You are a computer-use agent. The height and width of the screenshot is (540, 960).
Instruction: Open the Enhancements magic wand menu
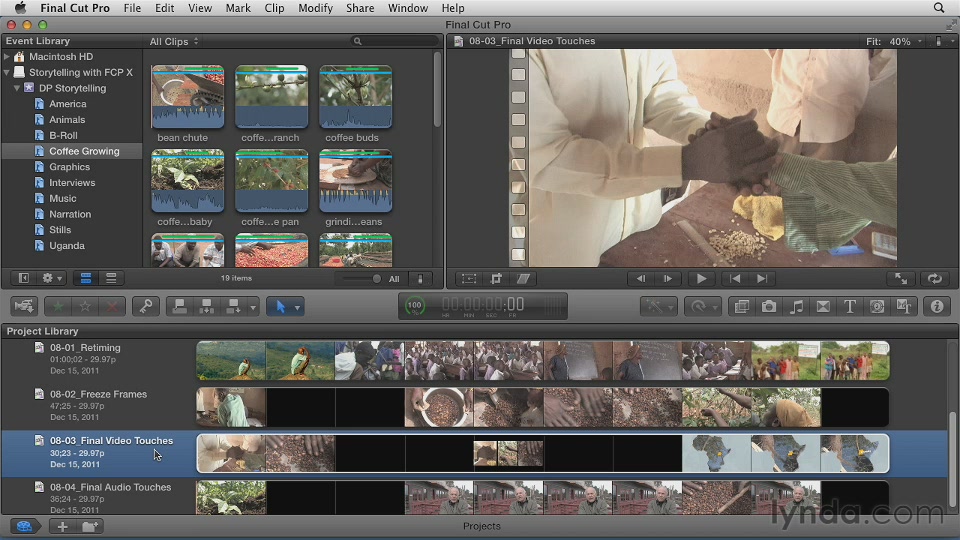click(659, 306)
